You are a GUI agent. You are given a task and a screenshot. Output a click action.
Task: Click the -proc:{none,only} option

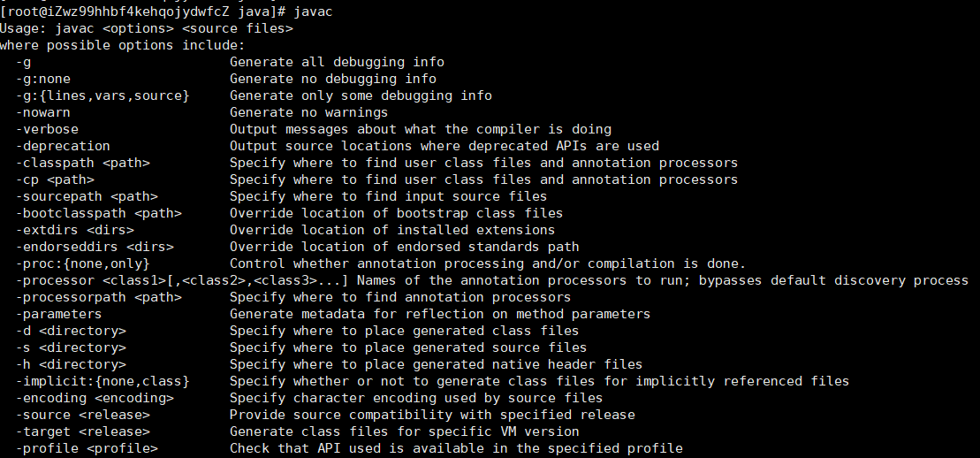click(83, 263)
